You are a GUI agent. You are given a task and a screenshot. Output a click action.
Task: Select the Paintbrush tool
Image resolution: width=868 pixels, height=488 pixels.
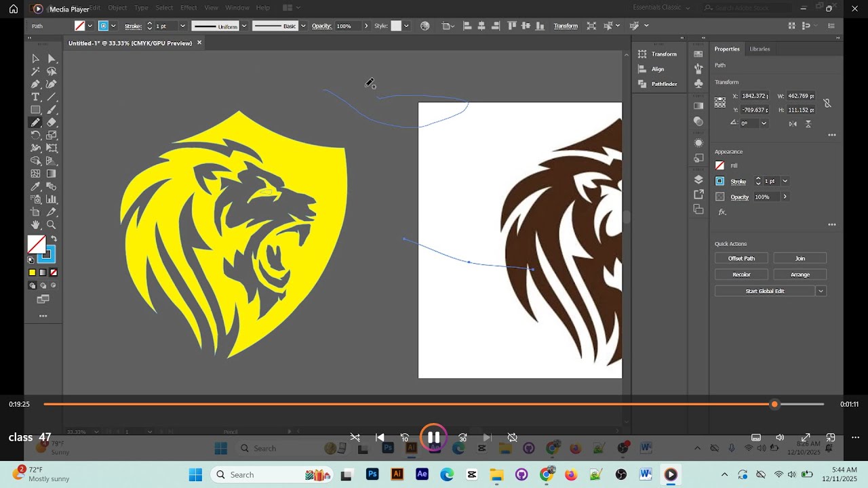(x=52, y=110)
